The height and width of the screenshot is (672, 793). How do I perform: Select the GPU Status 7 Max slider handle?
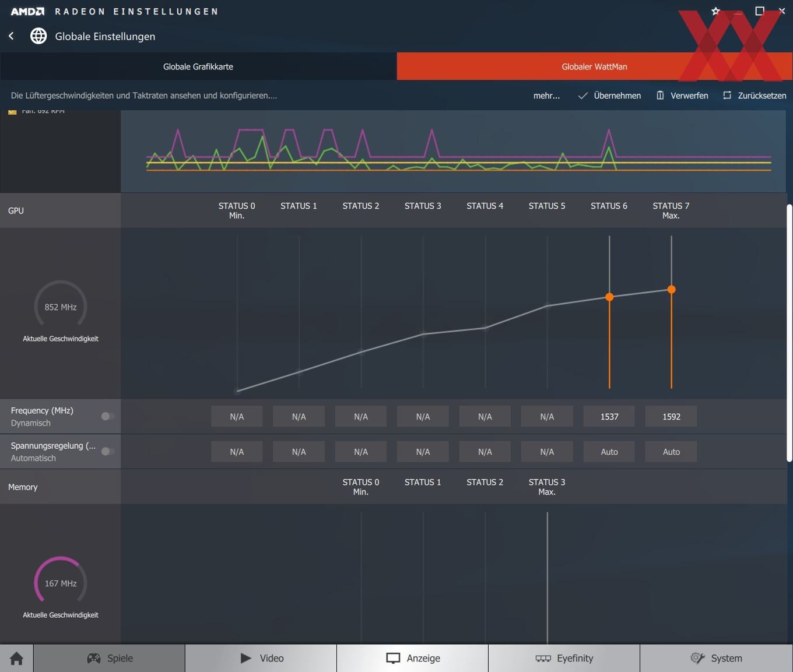pyautogui.click(x=671, y=289)
